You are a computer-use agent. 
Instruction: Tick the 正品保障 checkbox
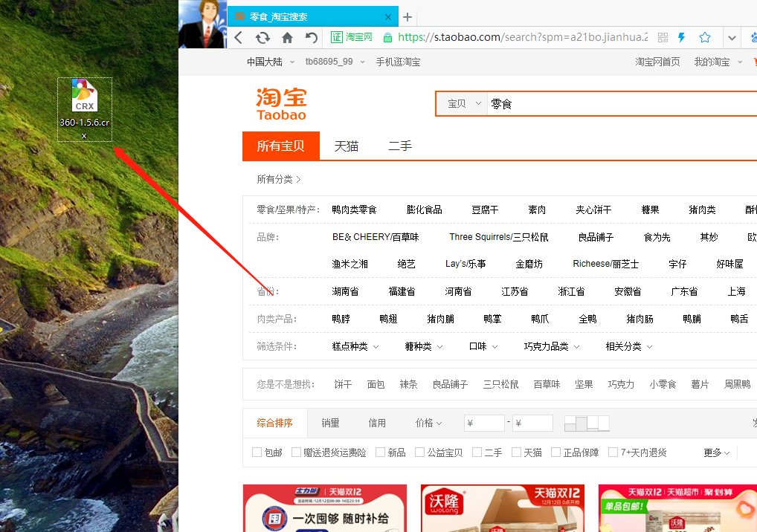tap(555, 452)
